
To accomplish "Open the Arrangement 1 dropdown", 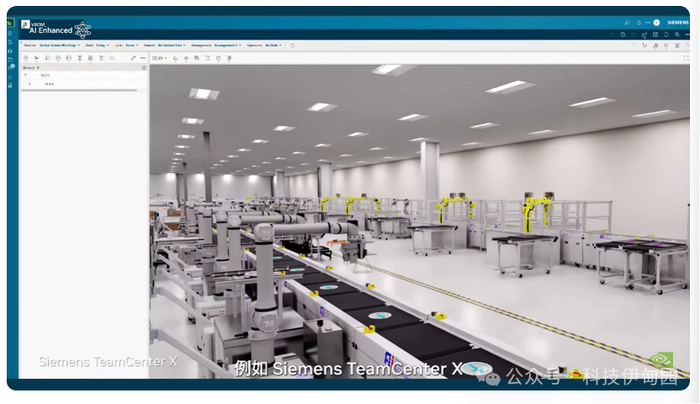I will point(227,46).
